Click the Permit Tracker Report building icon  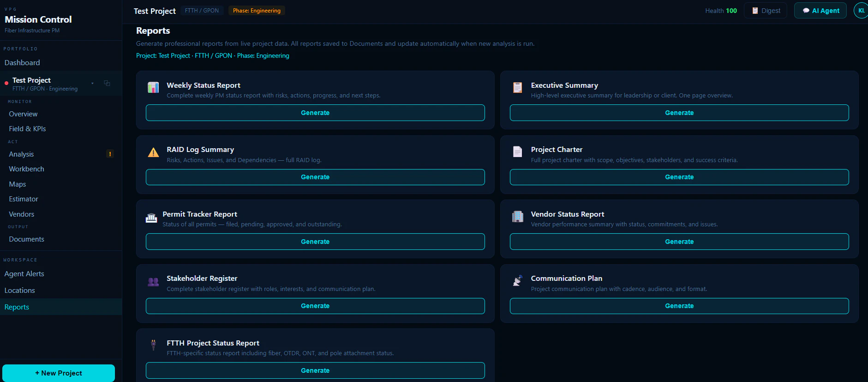pos(151,218)
